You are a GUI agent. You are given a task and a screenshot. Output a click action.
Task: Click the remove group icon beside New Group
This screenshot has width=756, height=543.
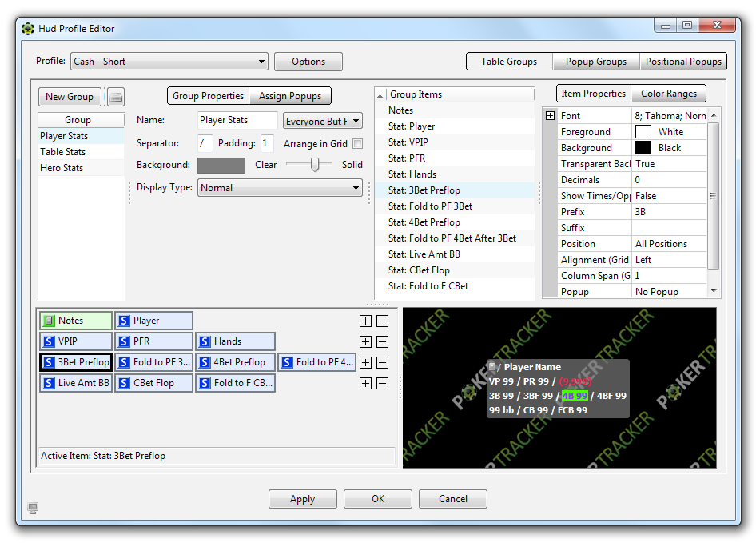pos(116,97)
